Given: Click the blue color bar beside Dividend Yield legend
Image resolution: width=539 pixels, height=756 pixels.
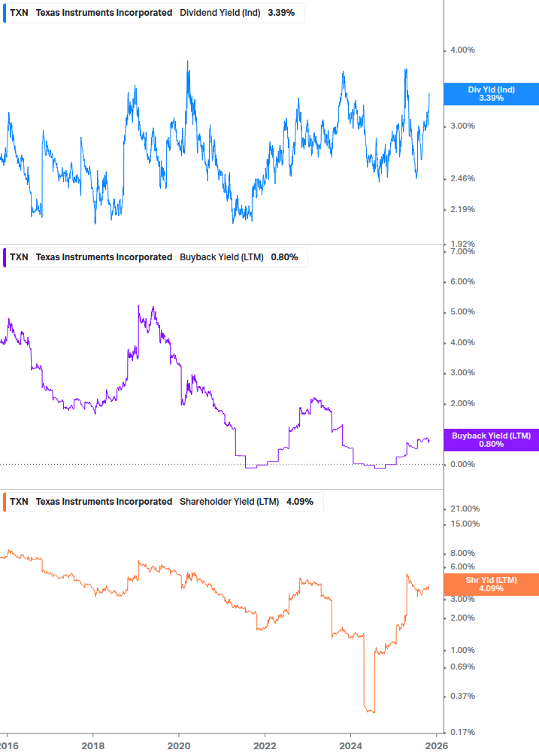Looking at the screenshot, I should coord(5,13).
